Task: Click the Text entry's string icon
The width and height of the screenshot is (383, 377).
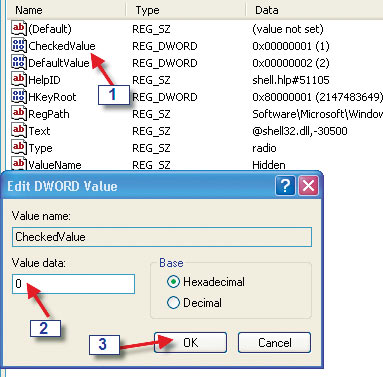Action: tap(19, 130)
